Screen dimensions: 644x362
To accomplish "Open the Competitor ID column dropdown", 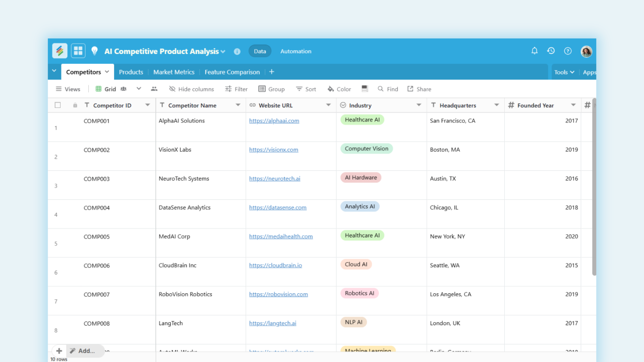I will 148,105.
